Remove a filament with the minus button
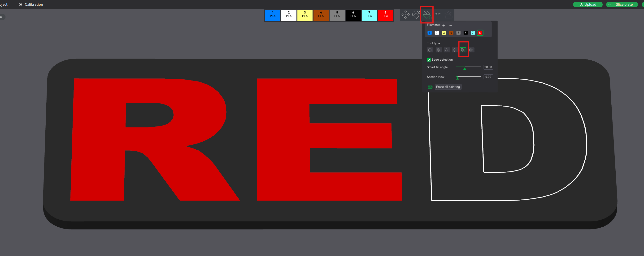 click(451, 26)
